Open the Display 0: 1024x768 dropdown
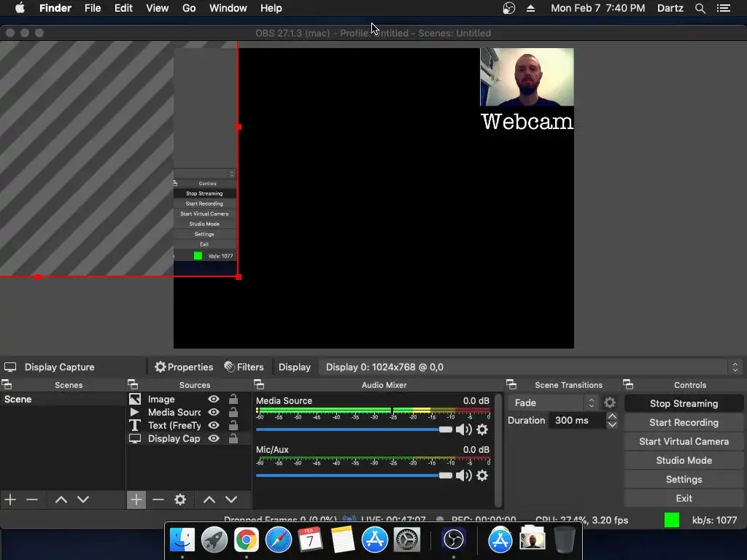This screenshot has height=560, width=747. (x=532, y=367)
